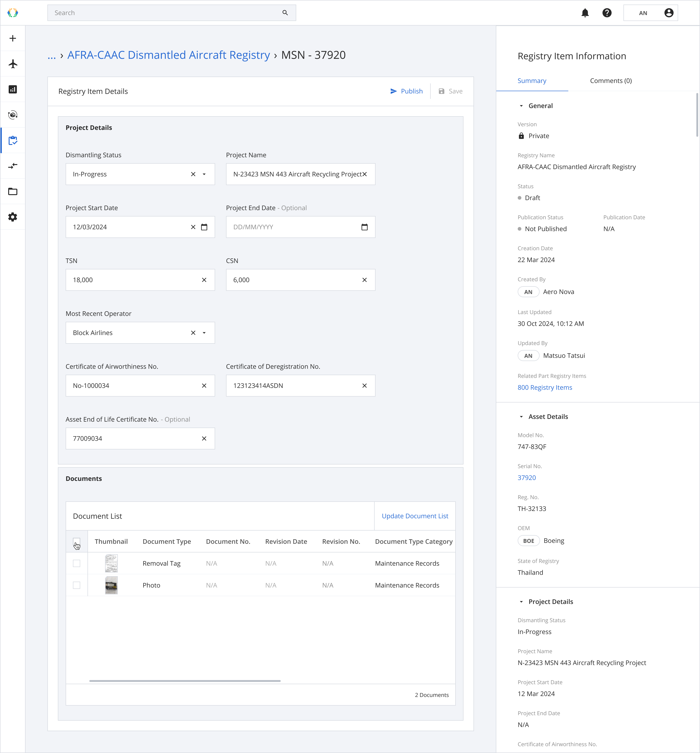Viewport: 700px width, 753px height.
Task: Check the Photo document row checkbox
Action: click(x=77, y=585)
